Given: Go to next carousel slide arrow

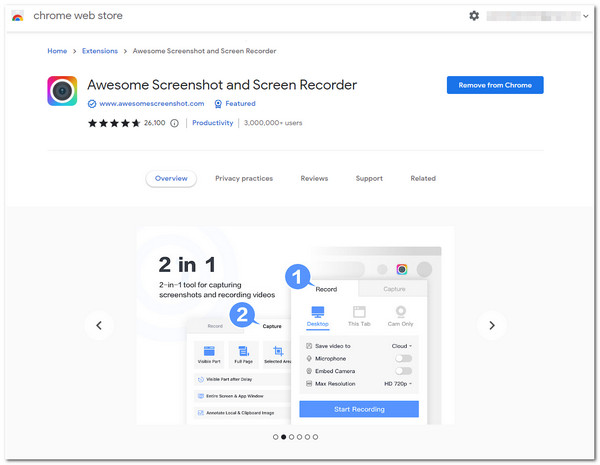Looking at the screenshot, I should [x=491, y=324].
